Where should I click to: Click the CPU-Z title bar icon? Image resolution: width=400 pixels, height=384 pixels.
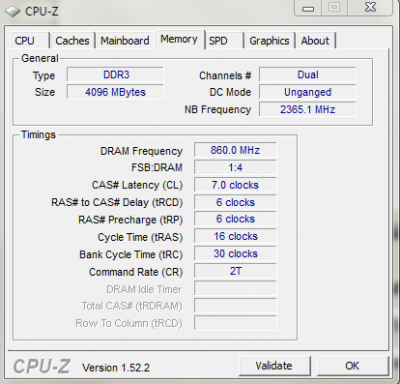click(13, 11)
